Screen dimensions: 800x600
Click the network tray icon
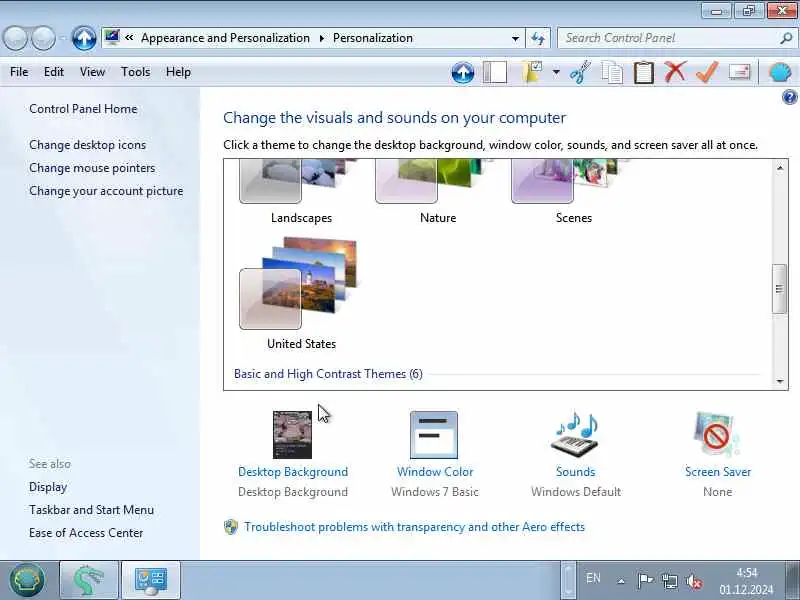669,581
